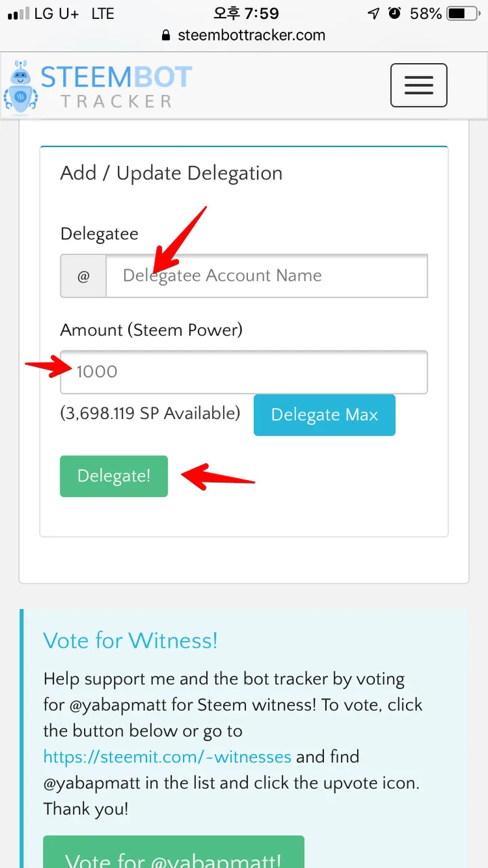Click the @ symbol prefix box
The height and width of the screenshot is (868, 488).
click(x=83, y=276)
